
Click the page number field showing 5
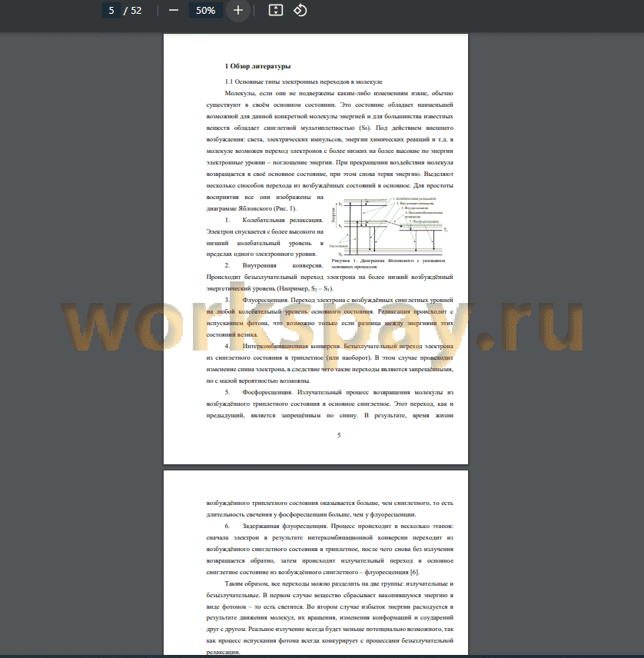(111, 11)
